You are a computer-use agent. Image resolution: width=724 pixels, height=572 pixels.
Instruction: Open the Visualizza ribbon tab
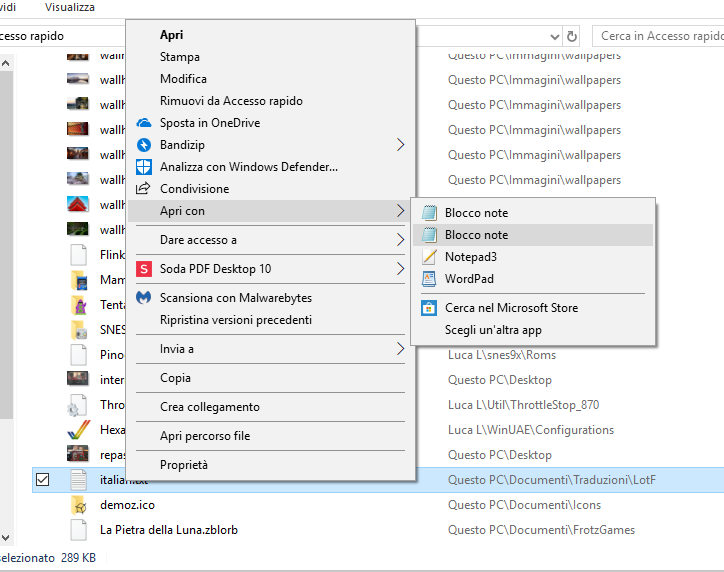tap(70, 7)
